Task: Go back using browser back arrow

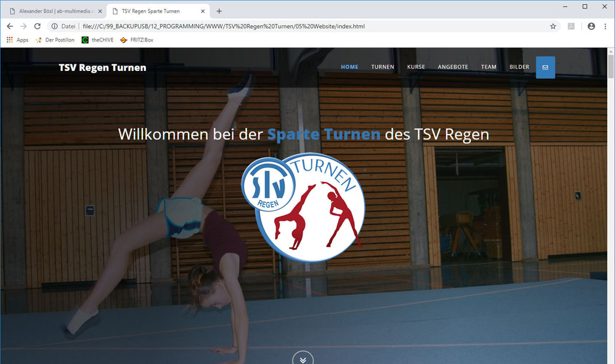Action: (x=10, y=26)
